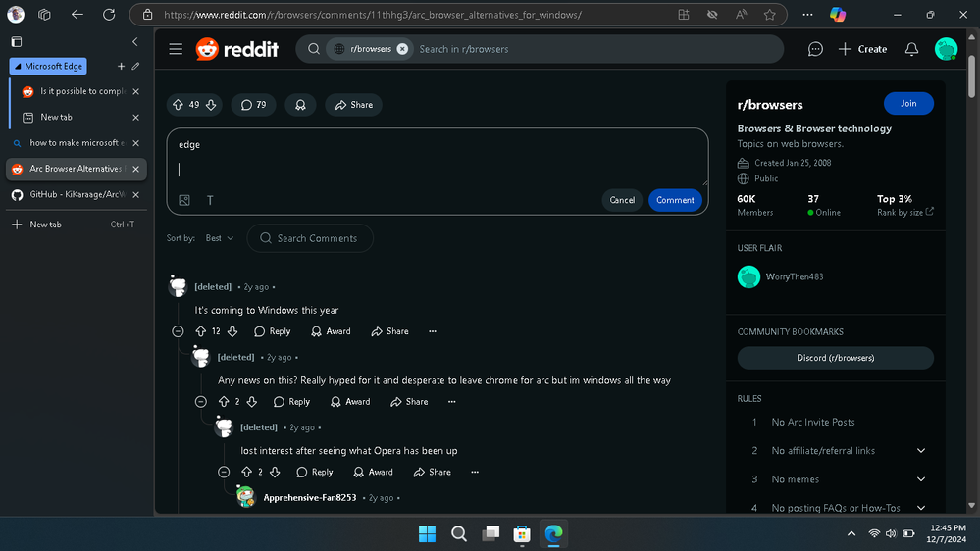Click the Search Comments field
The width and height of the screenshot is (980, 551).
pos(310,238)
